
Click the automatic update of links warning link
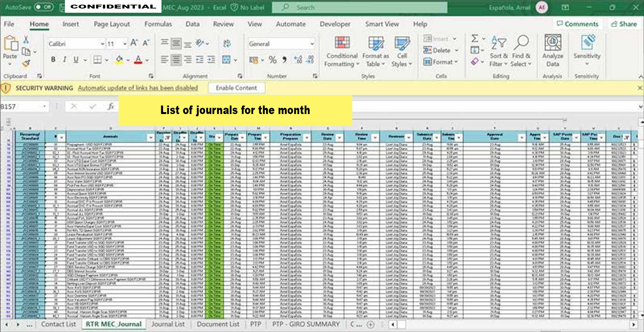click(138, 88)
